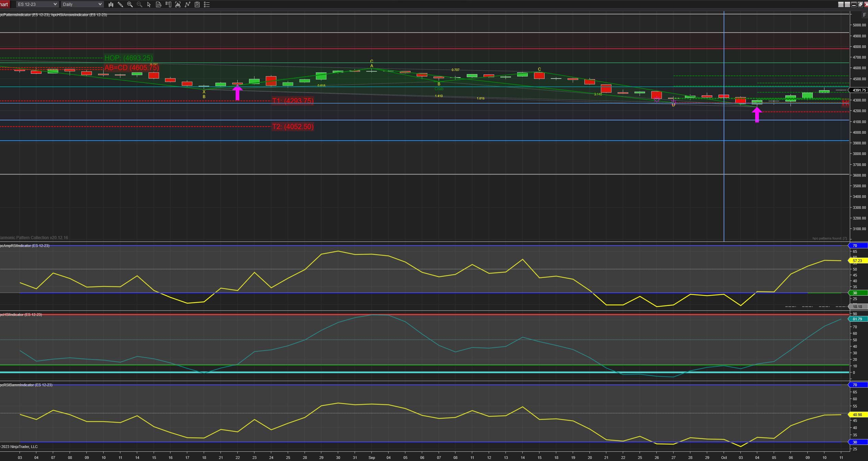Open the strategy performance clipboard icon
The height and width of the screenshot is (461, 868).
tap(197, 4)
